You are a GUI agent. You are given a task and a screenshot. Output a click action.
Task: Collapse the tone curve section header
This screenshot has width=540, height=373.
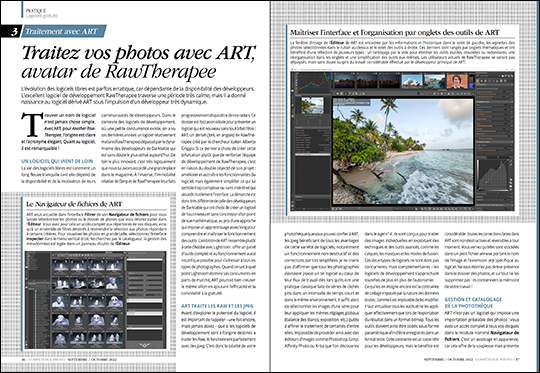tap(495, 157)
